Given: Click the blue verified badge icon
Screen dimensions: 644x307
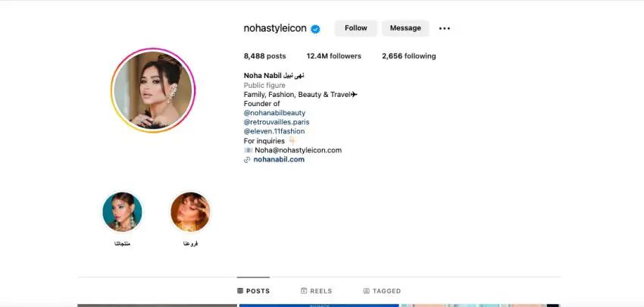Looking at the screenshot, I should coord(315,29).
